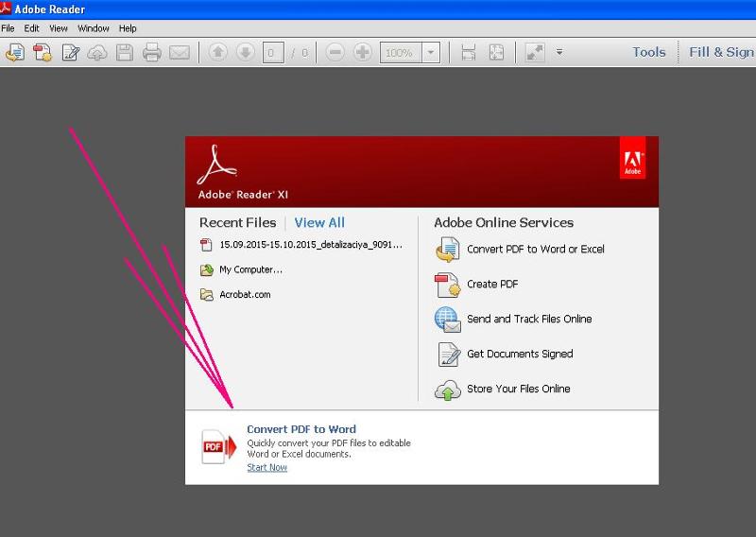Click the Open file toolbar icon
Viewport: 756px width, 537px height.
point(14,53)
